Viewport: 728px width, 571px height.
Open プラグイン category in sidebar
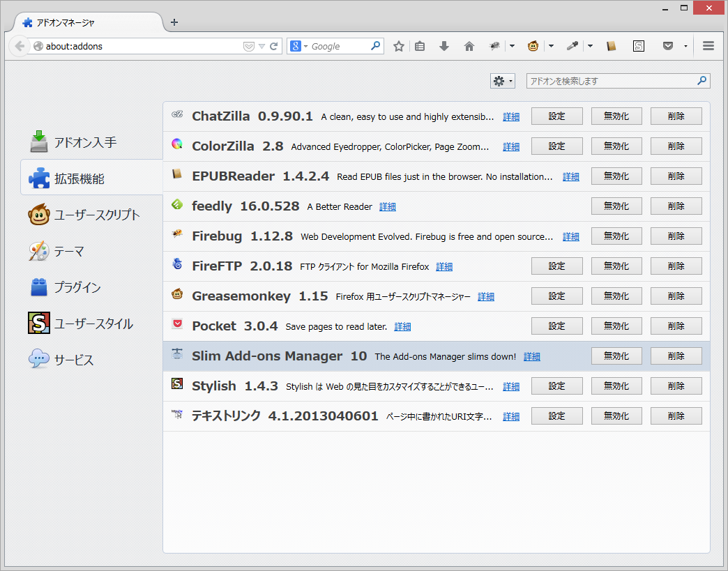(x=91, y=287)
